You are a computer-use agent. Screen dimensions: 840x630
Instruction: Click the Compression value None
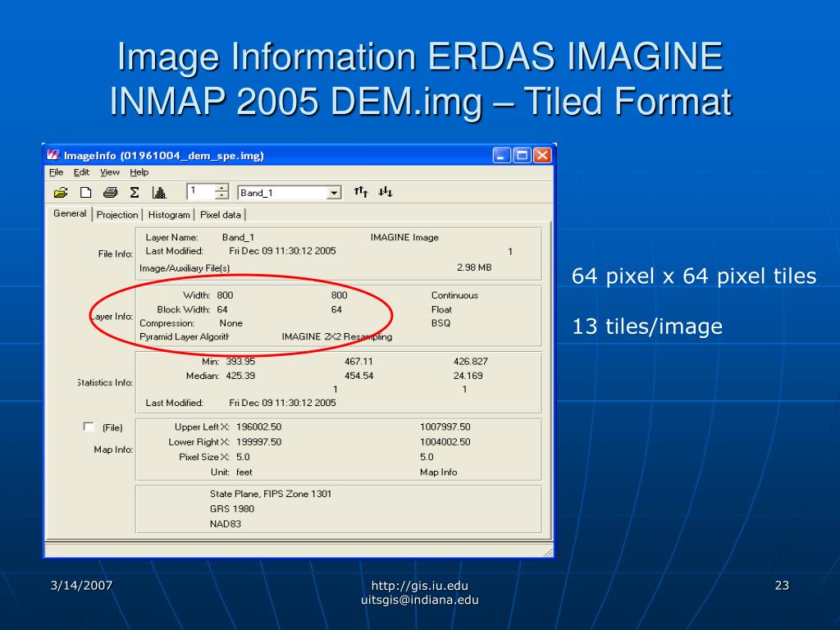[231, 323]
